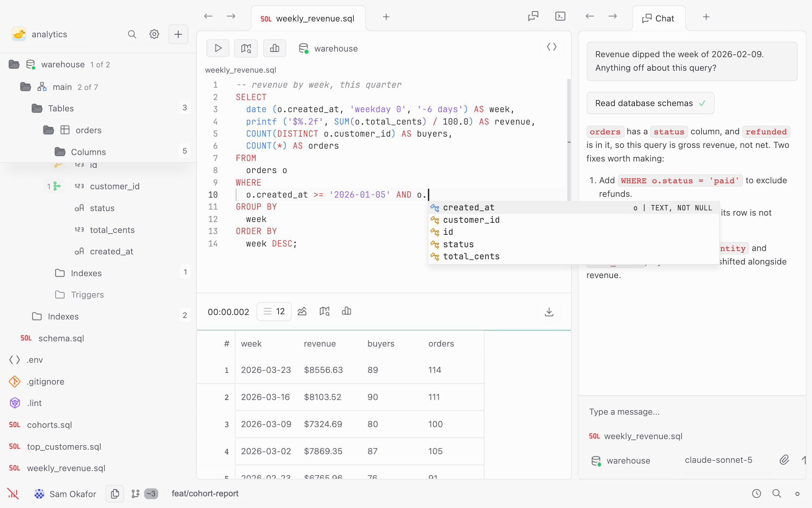812x508 pixels.
Task: Choose created_at from the autocomplete list
Action: click(574, 207)
